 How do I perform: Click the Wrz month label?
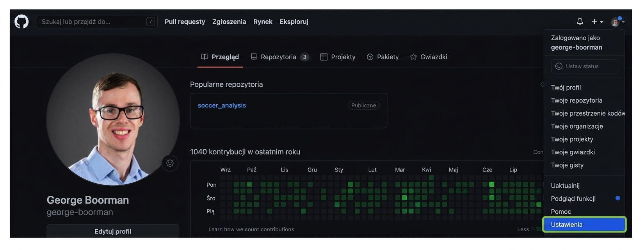click(x=225, y=170)
